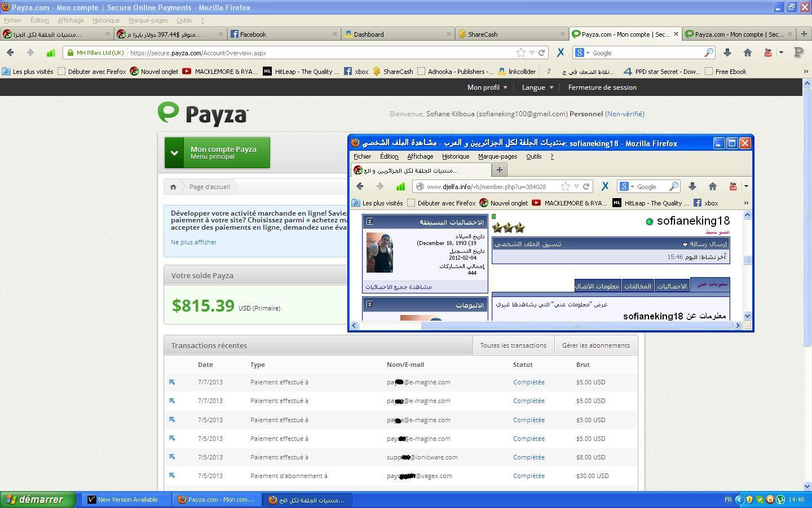Viewport: 812px width, 508px height.
Task: Click the Non-vérifié link
Action: pos(625,113)
